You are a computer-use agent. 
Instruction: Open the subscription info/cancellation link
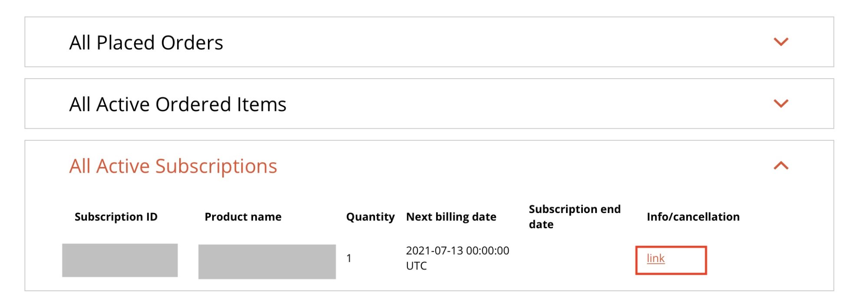coord(655,259)
